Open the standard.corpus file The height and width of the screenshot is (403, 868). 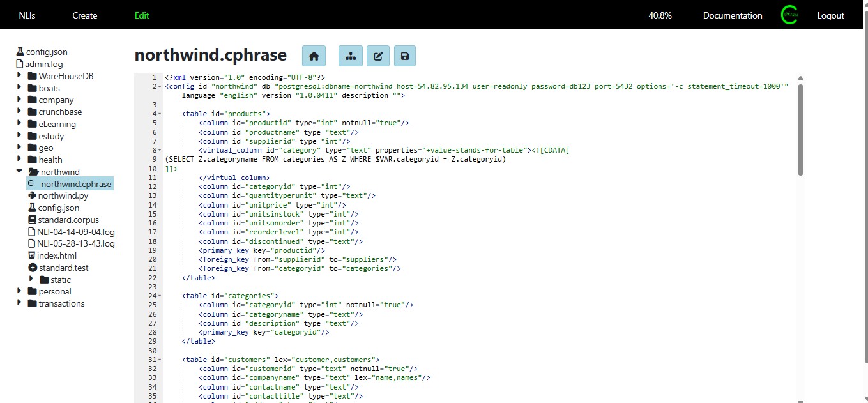(68, 220)
